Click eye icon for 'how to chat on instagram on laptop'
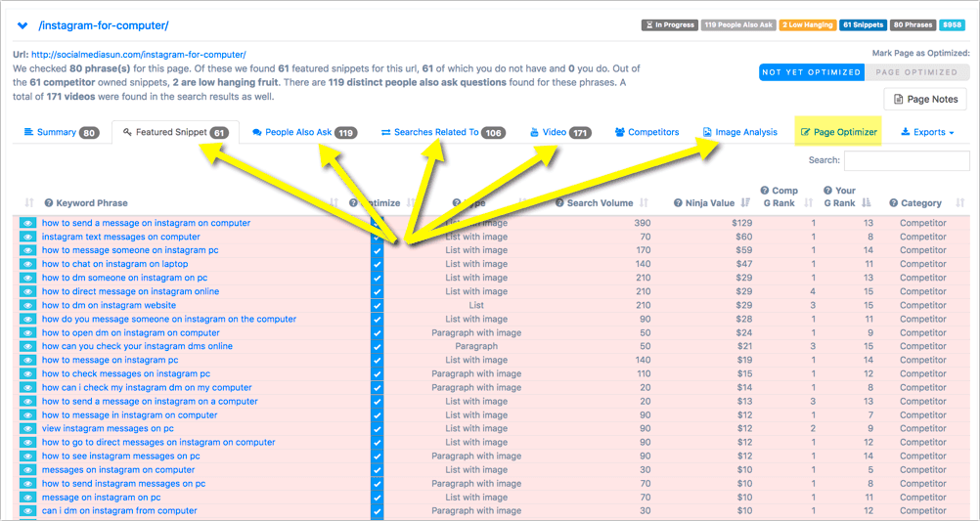 [28, 264]
